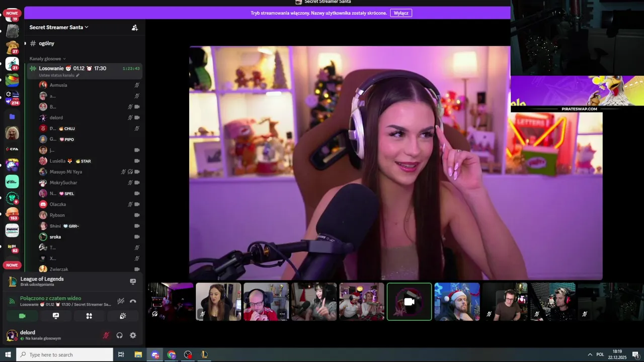Open League of Legends taskbar icon

coord(204,354)
